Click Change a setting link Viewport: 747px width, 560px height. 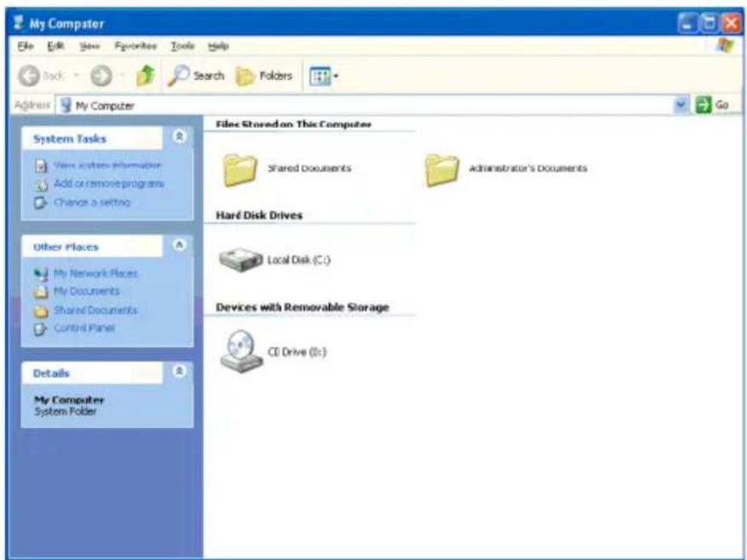click(92, 202)
